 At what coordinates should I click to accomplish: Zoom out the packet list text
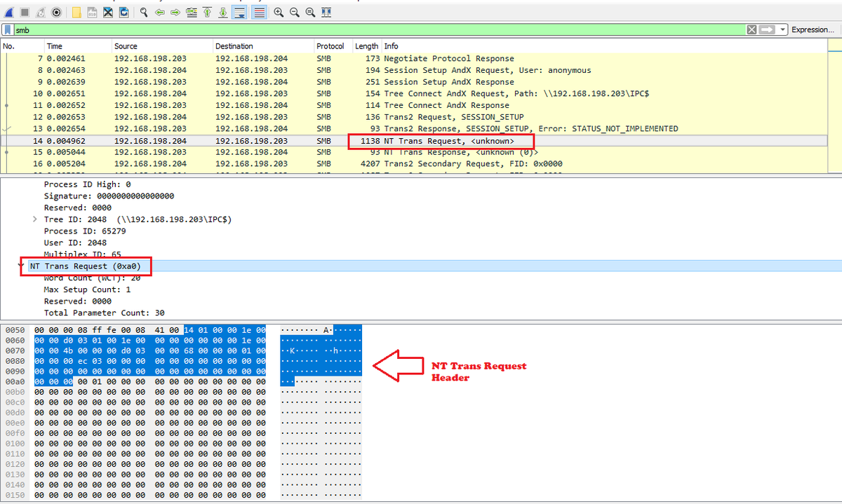point(294,12)
